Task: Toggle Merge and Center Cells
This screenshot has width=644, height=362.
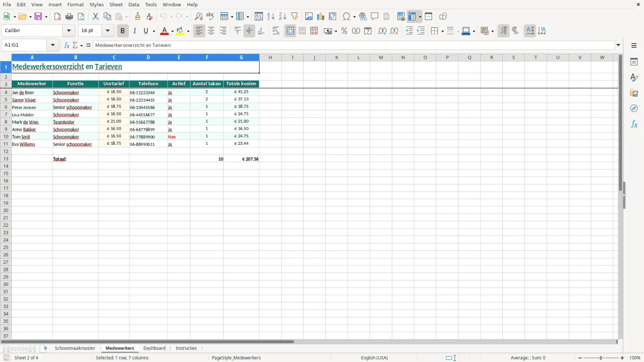Action: [x=290, y=31]
